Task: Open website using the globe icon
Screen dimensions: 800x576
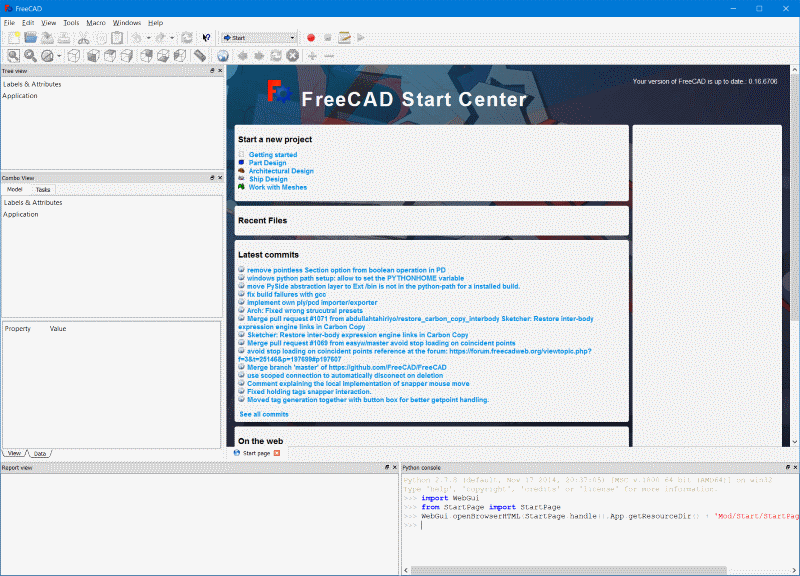Action: click(x=223, y=56)
